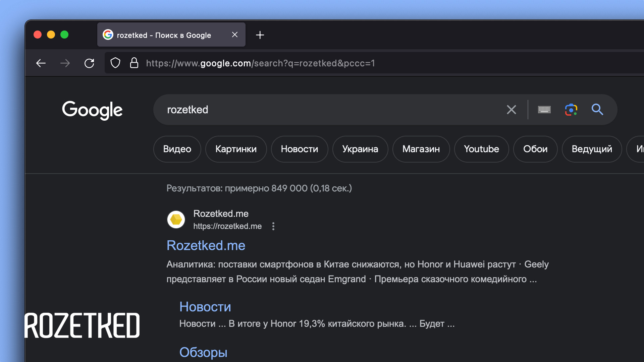The width and height of the screenshot is (644, 362).
Task: Click the on-screen keyboard icon in search bar
Action: pos(544,110)
